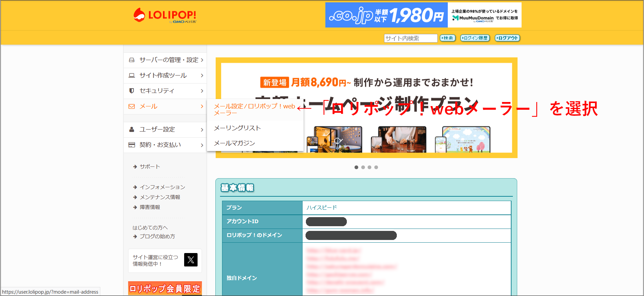Open the 障害情報 link
The width and height of the screenshot is (644, 296).
point(150,207)
